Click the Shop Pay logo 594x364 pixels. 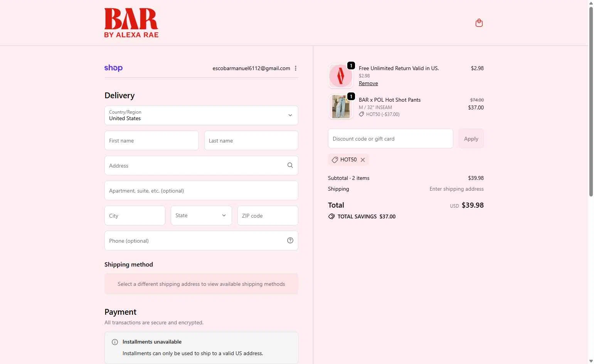(113, 68)
